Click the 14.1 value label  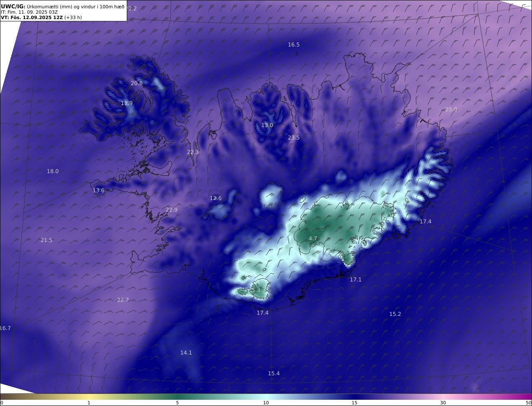pos(186,352)
